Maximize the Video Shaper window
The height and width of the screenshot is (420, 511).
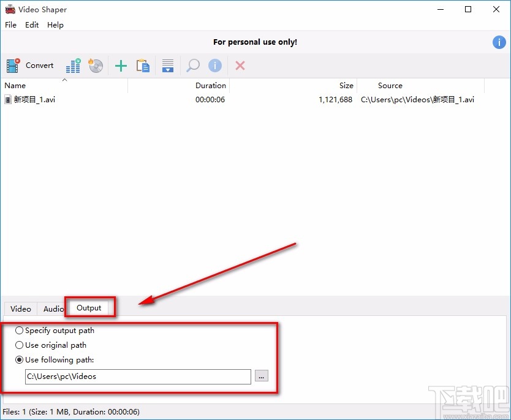[468, 9]
